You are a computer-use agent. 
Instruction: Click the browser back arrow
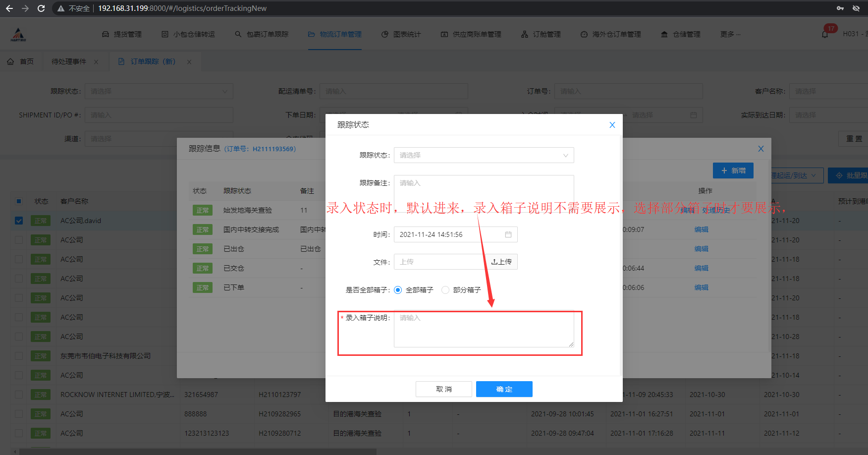click(9, 8)
